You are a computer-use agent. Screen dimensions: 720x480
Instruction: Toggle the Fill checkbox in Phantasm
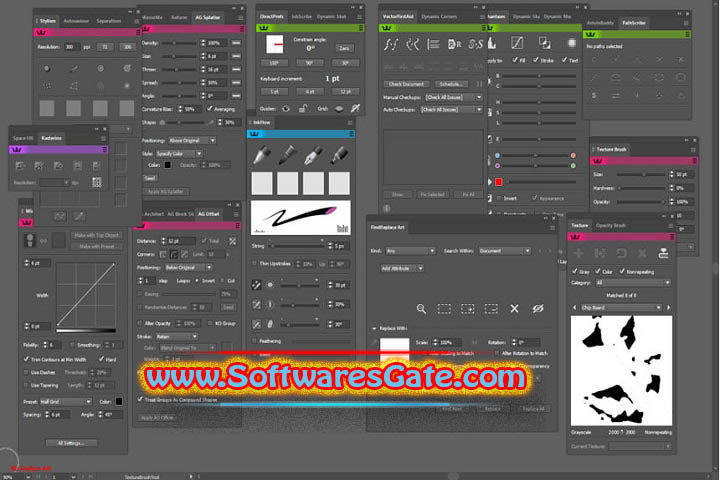point(515,60)
